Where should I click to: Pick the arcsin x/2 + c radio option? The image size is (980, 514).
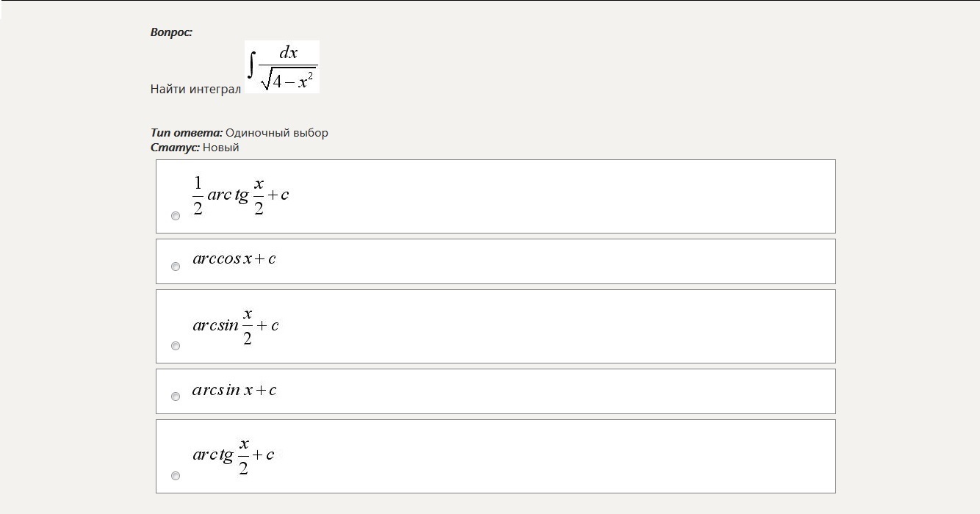click(176, 346)
